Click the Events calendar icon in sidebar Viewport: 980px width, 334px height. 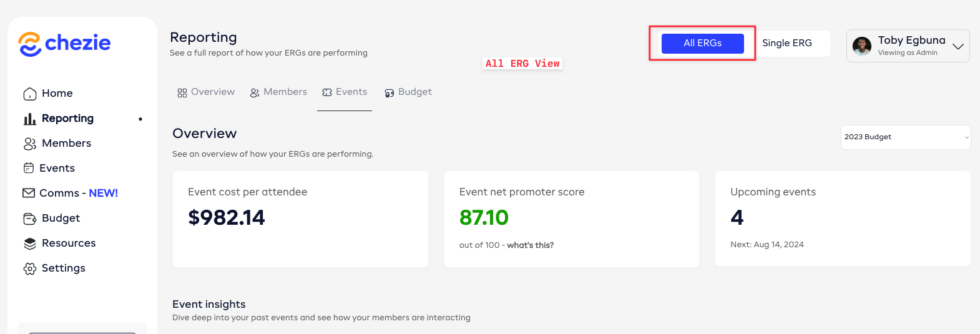[29, 168]
